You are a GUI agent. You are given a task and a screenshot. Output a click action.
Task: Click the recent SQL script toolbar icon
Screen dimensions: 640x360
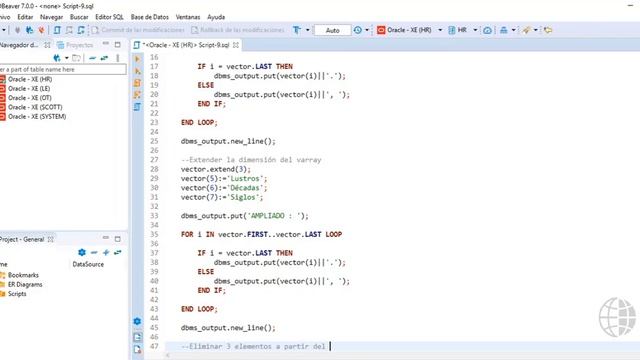(69, 30)
